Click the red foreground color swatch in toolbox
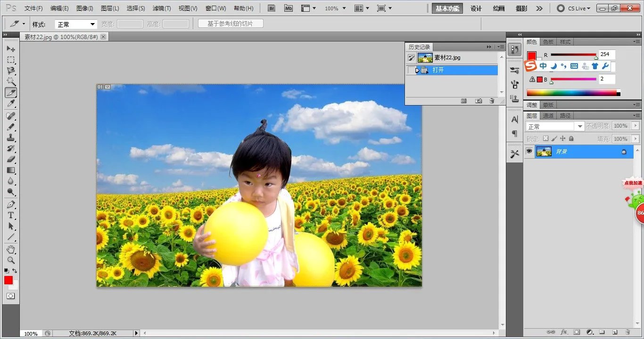The height and width of the screenshot is (339, 644). [8, 280]
